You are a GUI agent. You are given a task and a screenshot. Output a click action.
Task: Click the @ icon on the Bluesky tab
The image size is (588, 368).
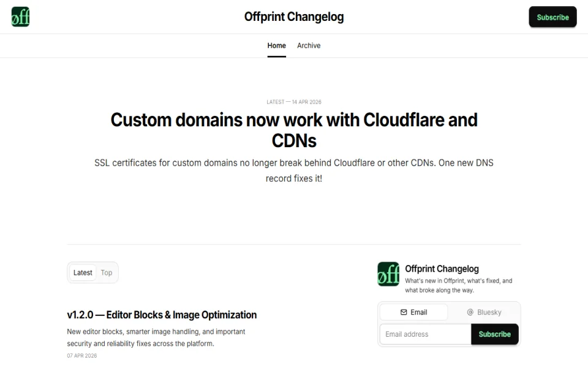click(x=470, y=312)
